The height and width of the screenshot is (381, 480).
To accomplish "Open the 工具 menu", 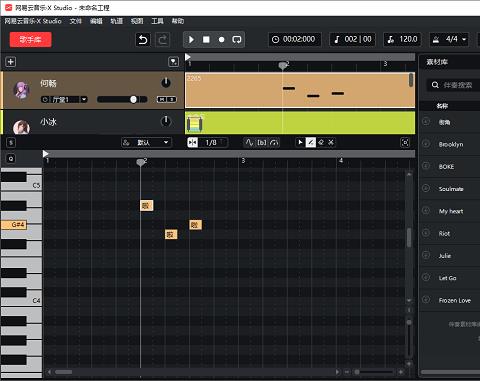I will pyautogui.click(x=157, y=21).
